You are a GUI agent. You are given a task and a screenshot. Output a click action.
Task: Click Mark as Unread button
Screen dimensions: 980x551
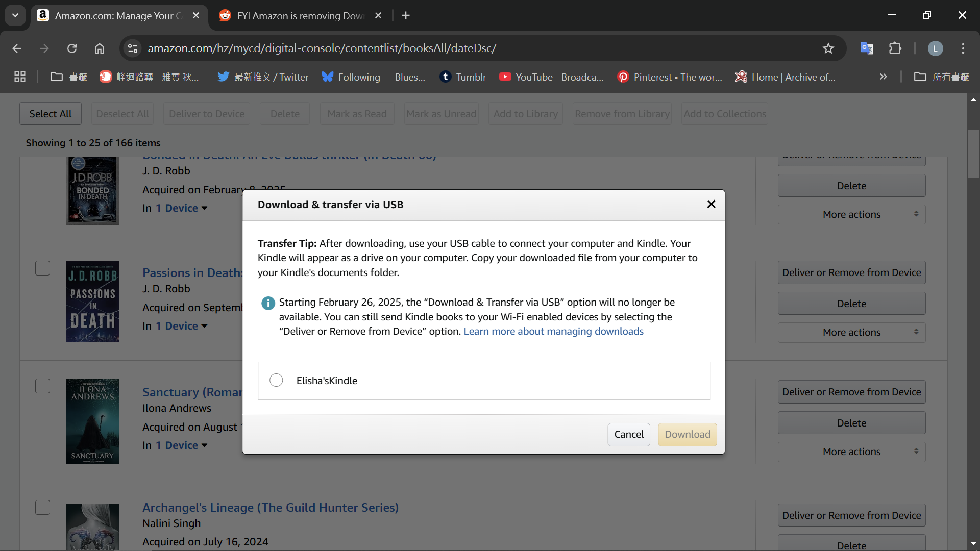[442, 114]
